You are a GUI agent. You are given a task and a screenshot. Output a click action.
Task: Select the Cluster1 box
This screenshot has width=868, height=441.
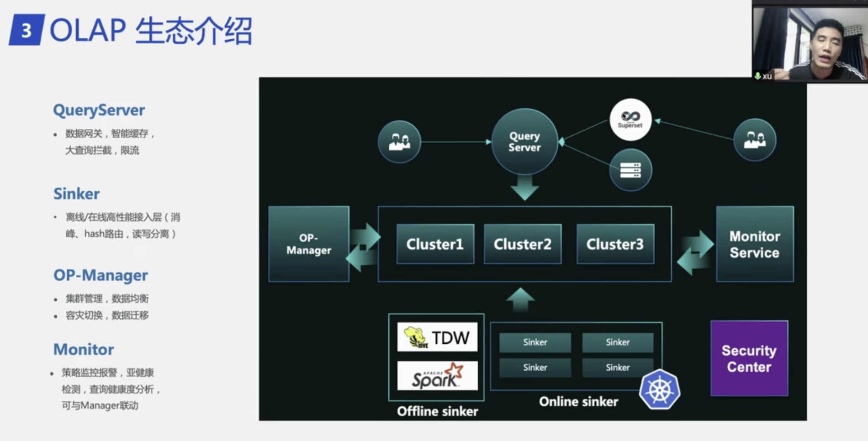coord(435,244)
